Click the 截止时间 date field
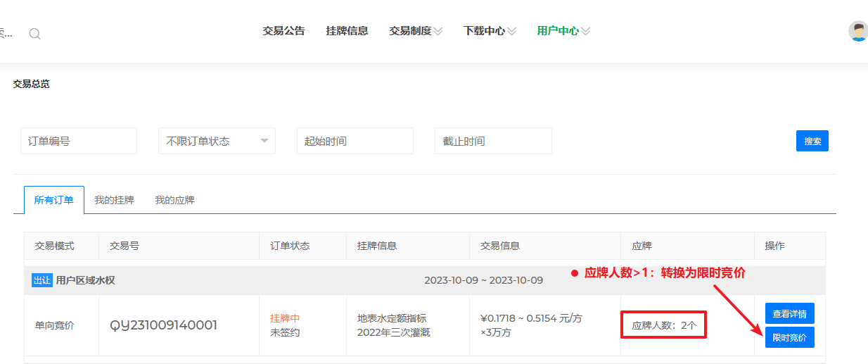868x364 pixels. (x=492, y=141)
